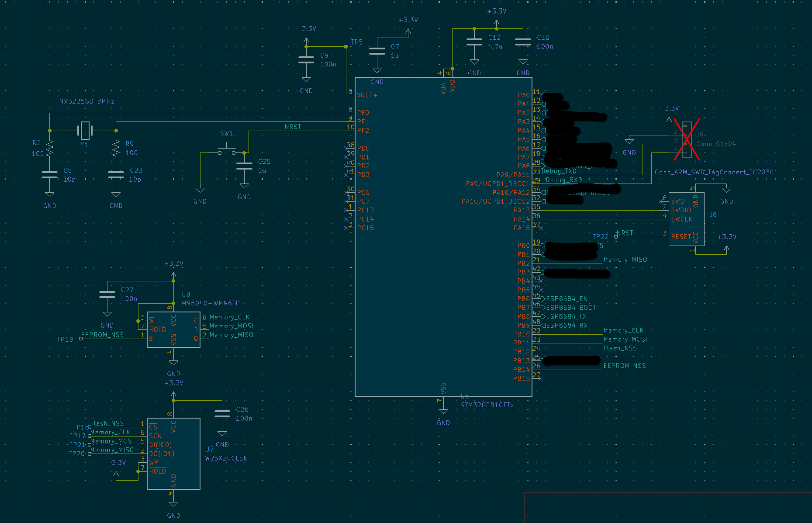Click the Flash_NSS label on PB12
Viewport: 812px width, 523px height.
(619, 348)
